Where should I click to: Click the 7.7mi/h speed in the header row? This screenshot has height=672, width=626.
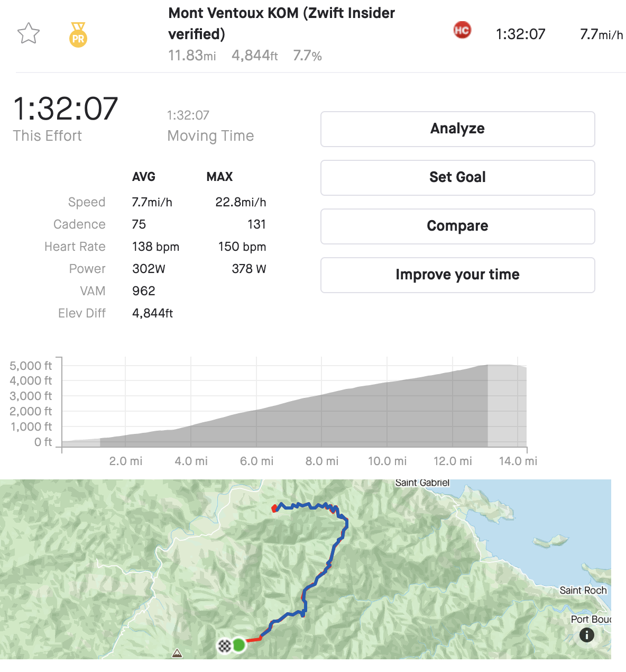pyautogui.click(x=601, y=34)
